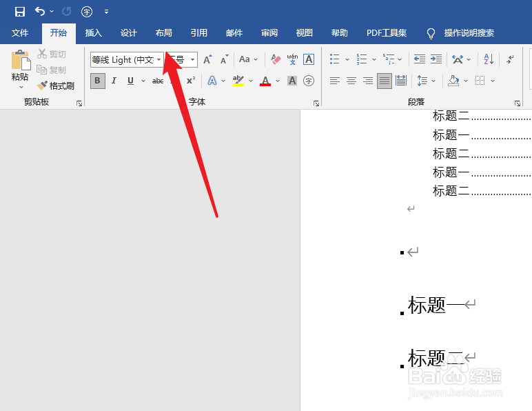532x411 pixels.
Task: Undo the last action
Action: click(x=40, y=12)
